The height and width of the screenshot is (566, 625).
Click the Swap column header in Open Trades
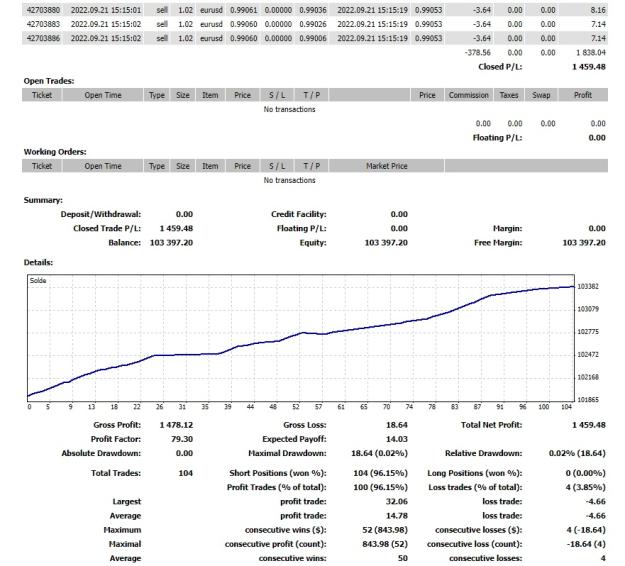tap(541, 95)
